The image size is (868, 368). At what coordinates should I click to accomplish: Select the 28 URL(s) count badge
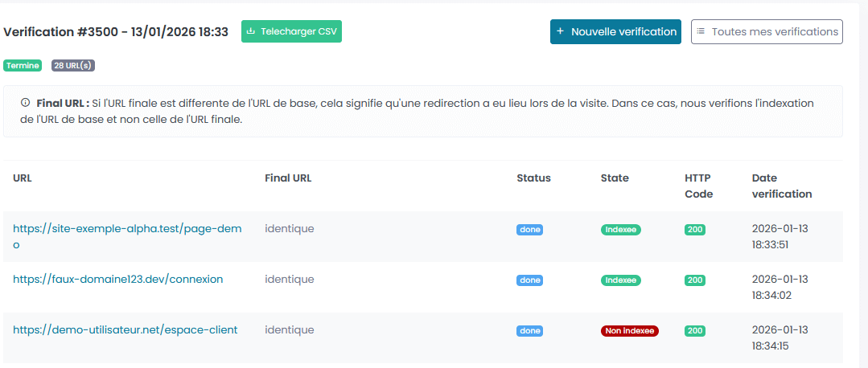point(73,66)
